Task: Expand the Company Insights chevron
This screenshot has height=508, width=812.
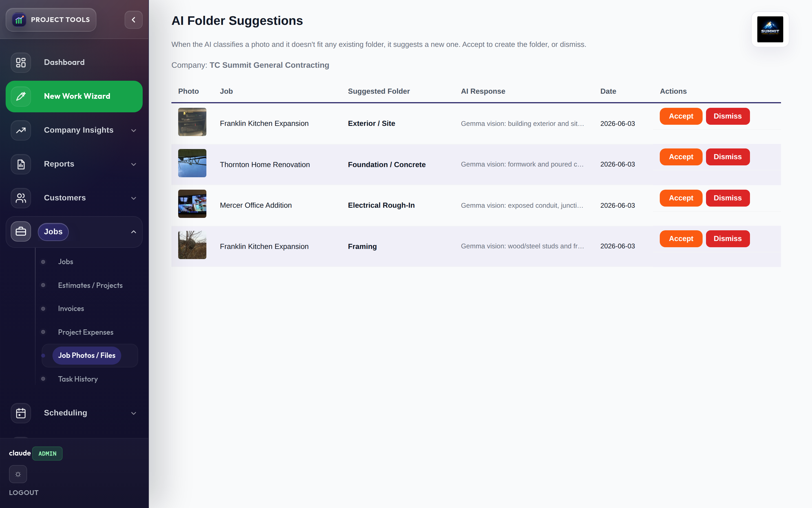Action: tap(134, 130)
